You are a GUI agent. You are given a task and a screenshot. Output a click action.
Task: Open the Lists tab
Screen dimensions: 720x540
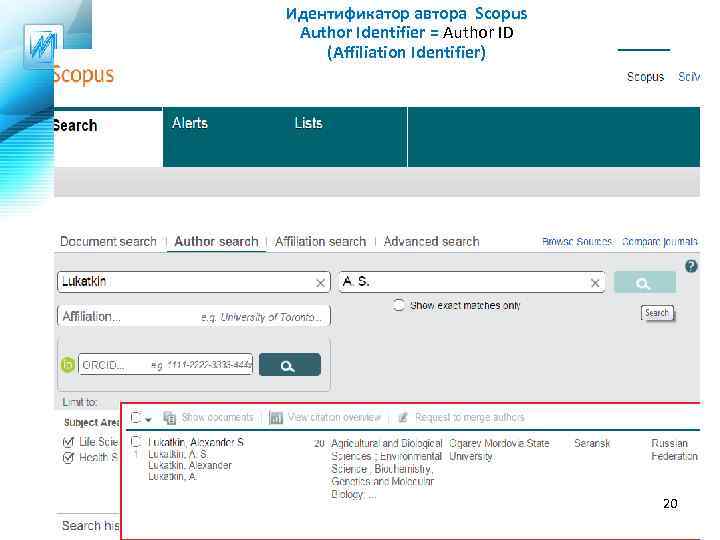[x=308, y=123]
